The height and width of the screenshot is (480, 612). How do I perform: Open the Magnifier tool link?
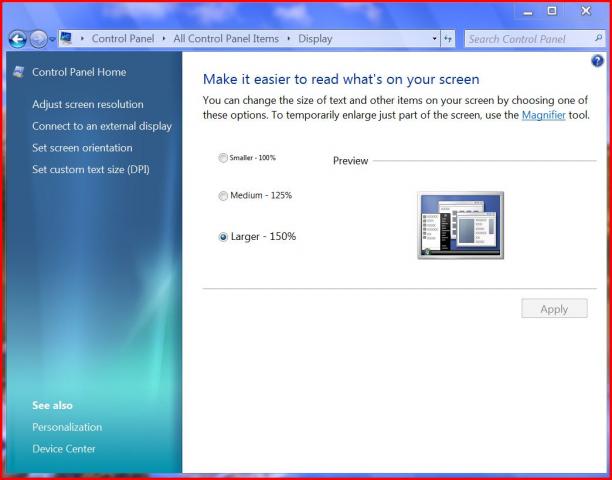[x=544, y=115]
